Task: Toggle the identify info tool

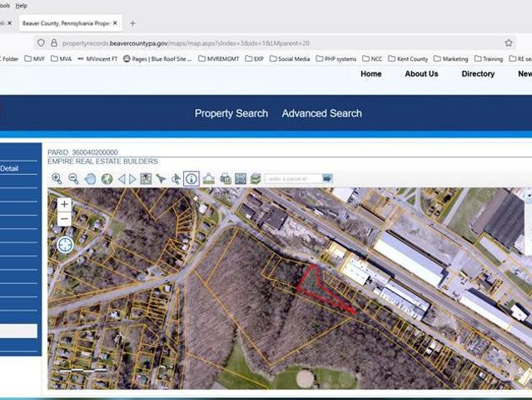Action: [x=191, y=178]
